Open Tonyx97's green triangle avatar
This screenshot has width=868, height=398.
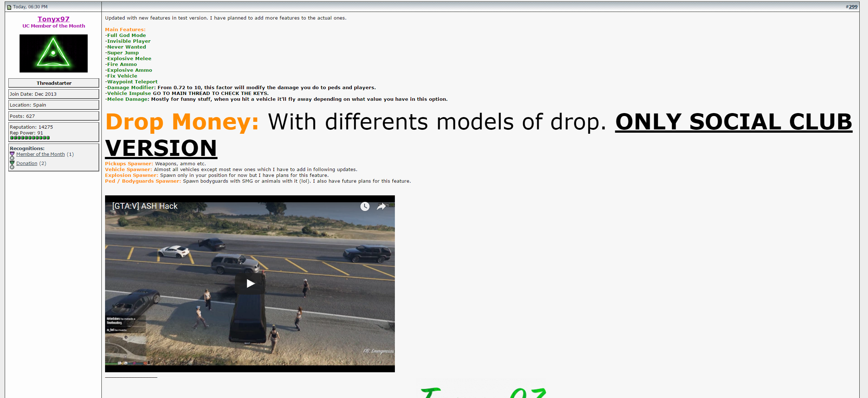tap(54, 53)
